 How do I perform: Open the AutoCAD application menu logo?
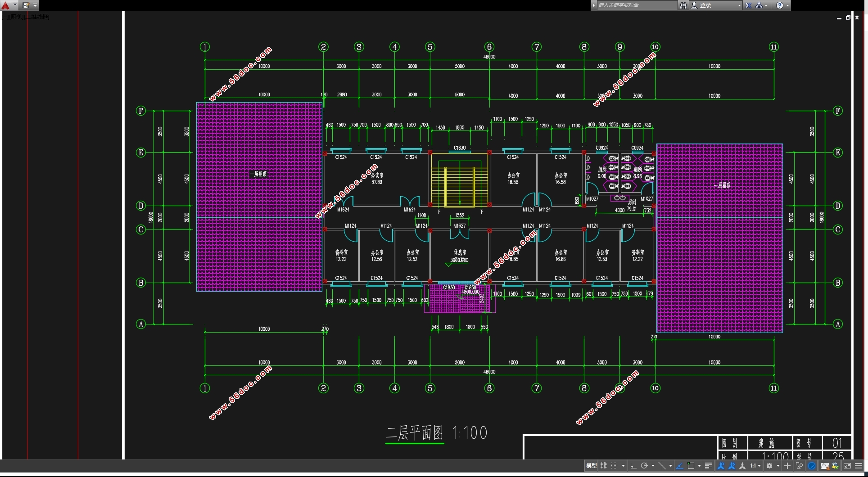click(x=5, y=5)
